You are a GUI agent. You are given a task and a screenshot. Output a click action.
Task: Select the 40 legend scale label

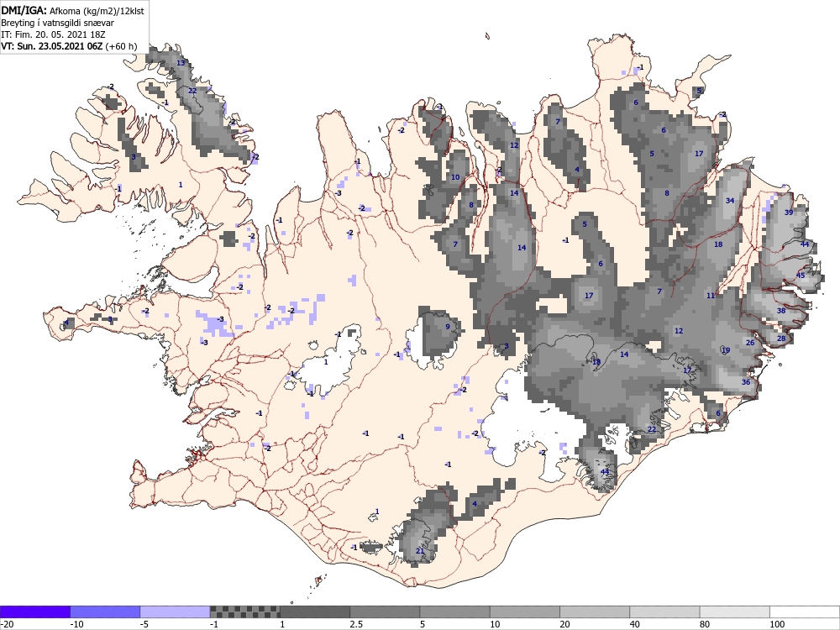point(635,624)
